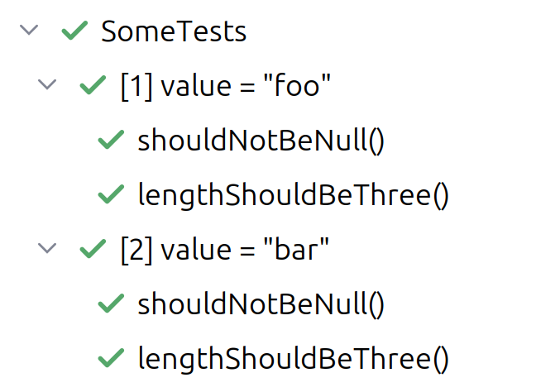
Task: Select the SomeTests test class row
Action: coord(174,31)
